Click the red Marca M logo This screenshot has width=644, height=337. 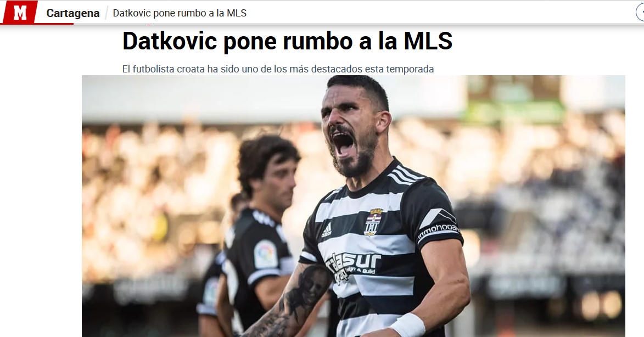(20, 12)
